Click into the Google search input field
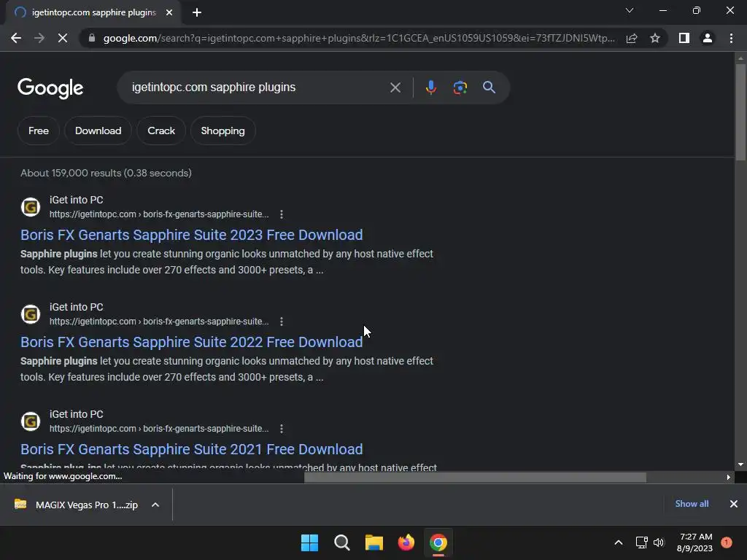Image resolution: width=747 pixels, height=560 pixels. pyautogui.click(x=258, y=87)
